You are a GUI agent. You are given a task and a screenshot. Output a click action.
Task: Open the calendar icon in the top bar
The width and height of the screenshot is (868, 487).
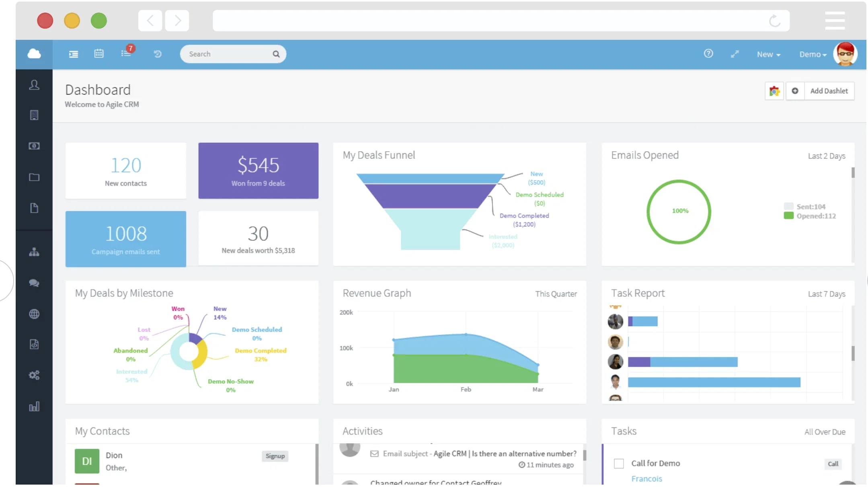(99, 53)
